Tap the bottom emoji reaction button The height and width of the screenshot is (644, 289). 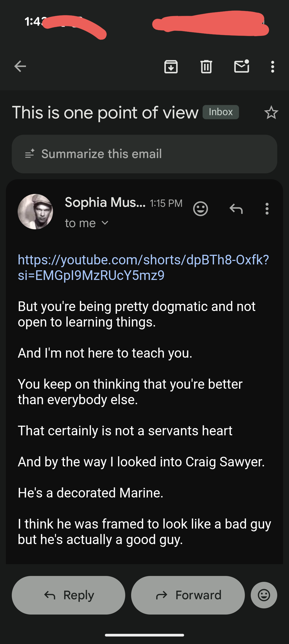point(264,595)
